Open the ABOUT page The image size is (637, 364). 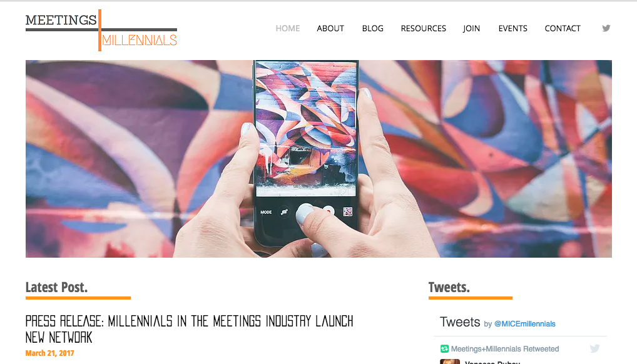pyautogui.click(x=330, y=28)
